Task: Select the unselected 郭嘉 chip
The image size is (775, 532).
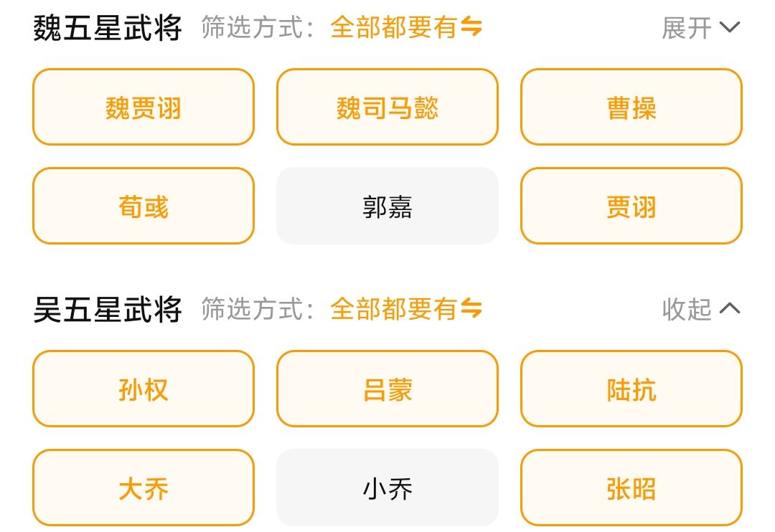Action: pyautogui.click(x=387, y=206)
